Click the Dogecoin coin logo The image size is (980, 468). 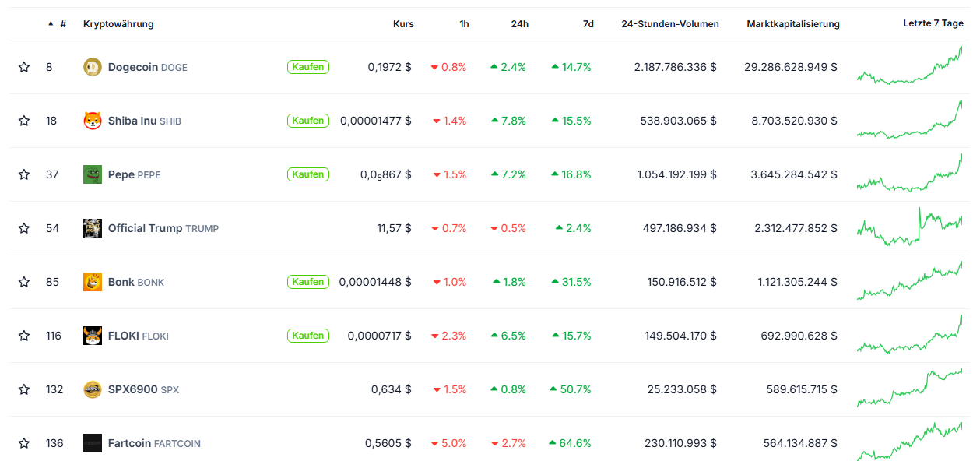93,67
